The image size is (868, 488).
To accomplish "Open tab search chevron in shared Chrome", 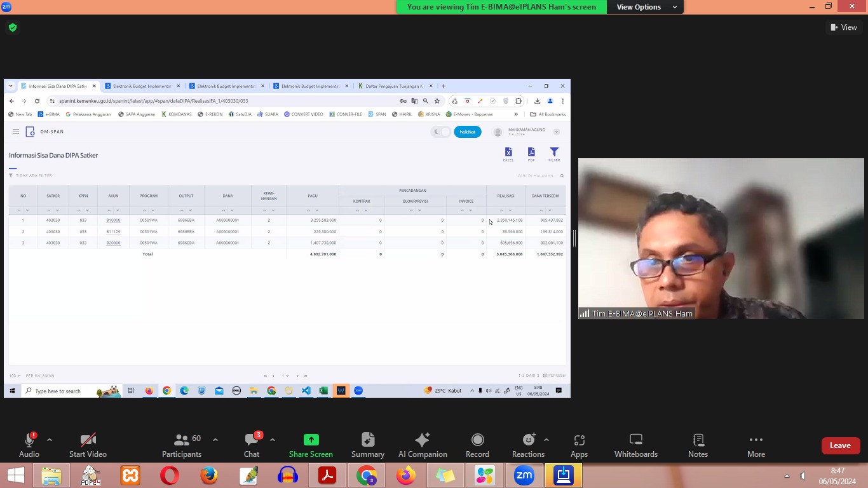I will tap(11, 86).
